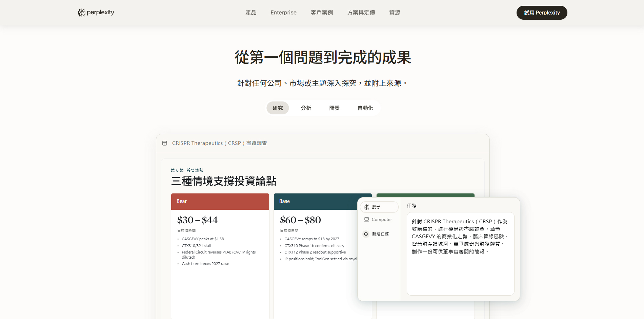Click the 試用 Perplexity button
644x319 pixels.
(x=542, y=13)
